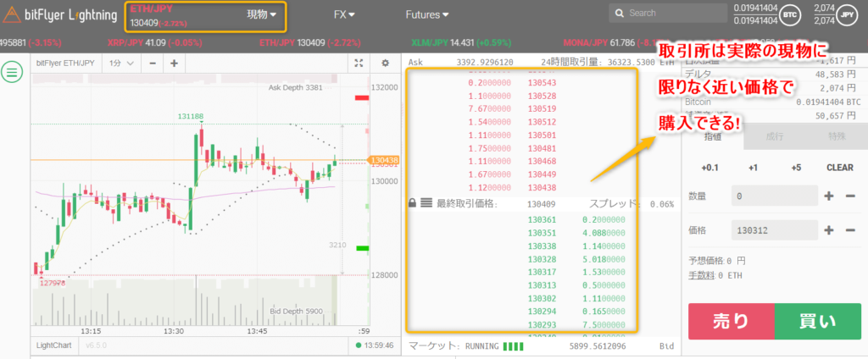Click the bitFlyer Lightning logo
Viewport: 868px width, 359px height.
coord(61,14)
